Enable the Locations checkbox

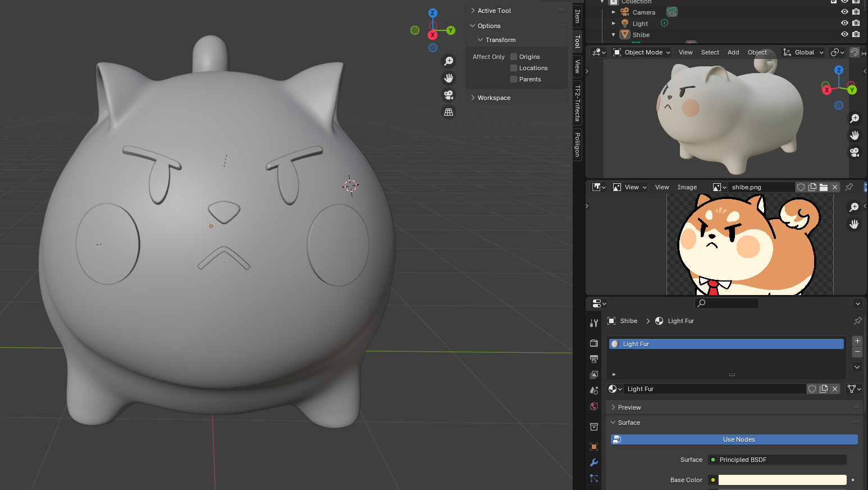(x=513, y=68)
